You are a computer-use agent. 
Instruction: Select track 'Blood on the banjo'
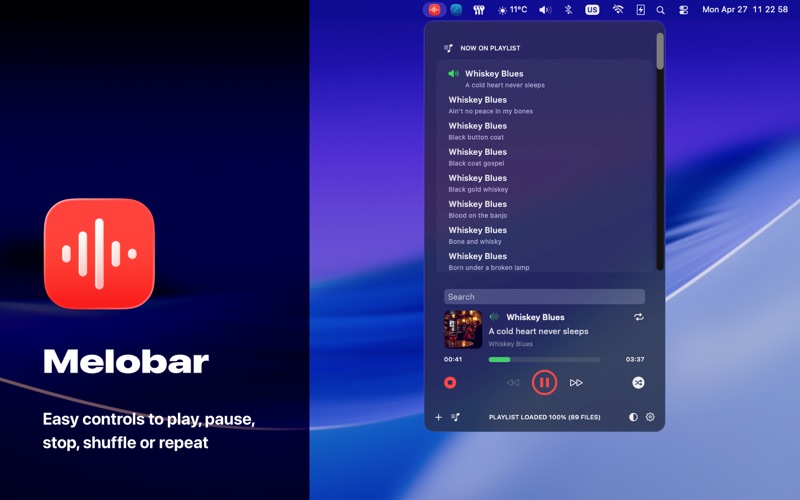[x=545, y=209]
